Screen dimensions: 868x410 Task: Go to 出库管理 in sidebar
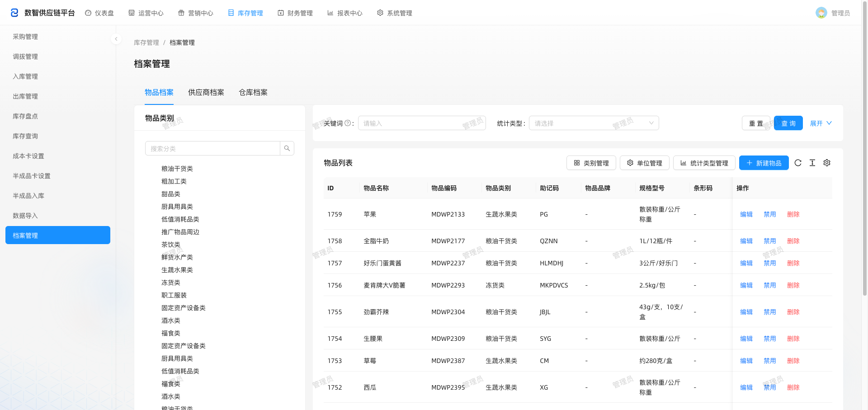tap(58, 96)
